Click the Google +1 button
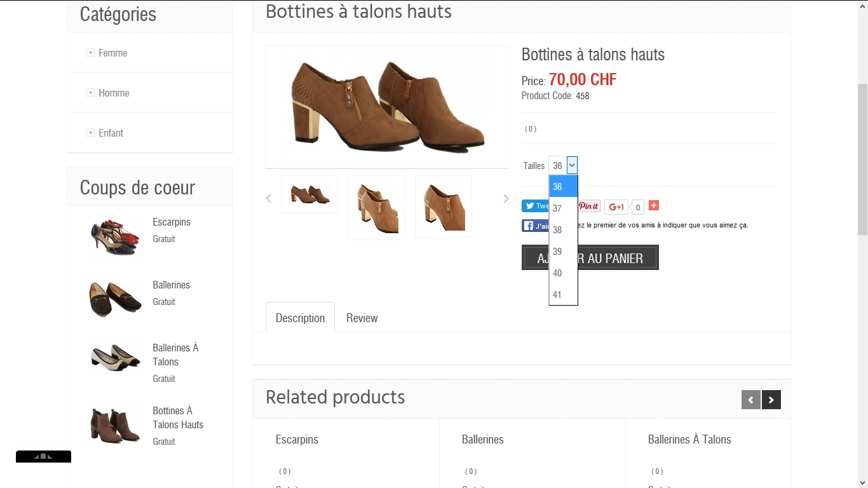This screenshot has height=488, width=868. 616,207
